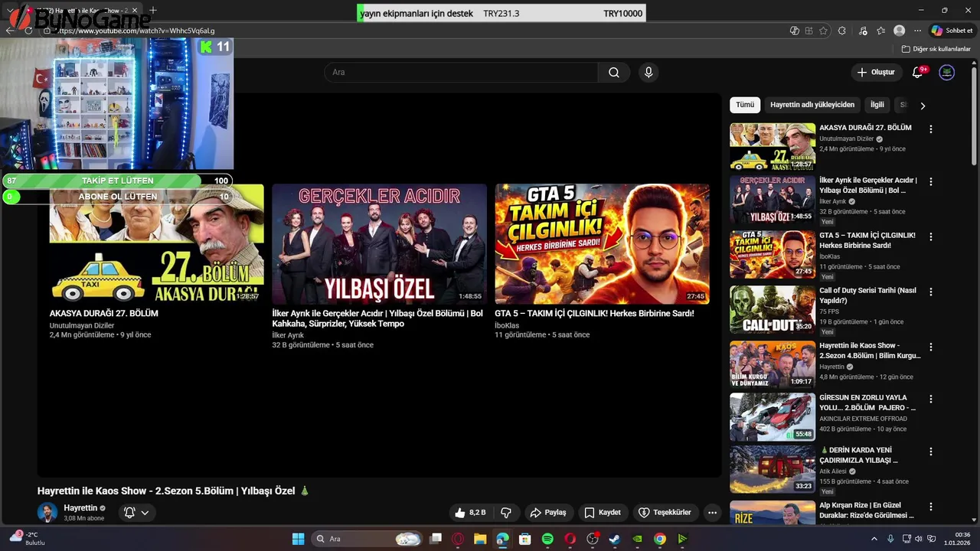Click the browser reload button
The width and height of the screenshot is (980, 551).
click(28, 31)
